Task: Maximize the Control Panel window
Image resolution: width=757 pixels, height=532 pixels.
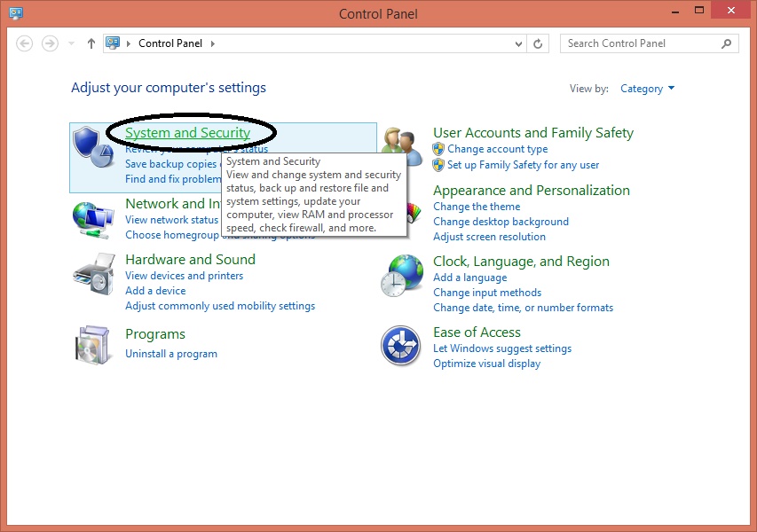Action: (x=699, y=11)
